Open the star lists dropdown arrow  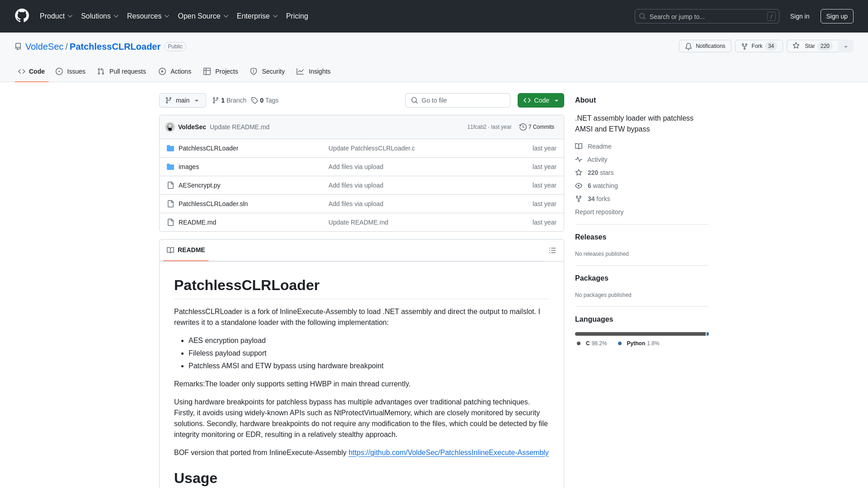click(x=846, y=46)
